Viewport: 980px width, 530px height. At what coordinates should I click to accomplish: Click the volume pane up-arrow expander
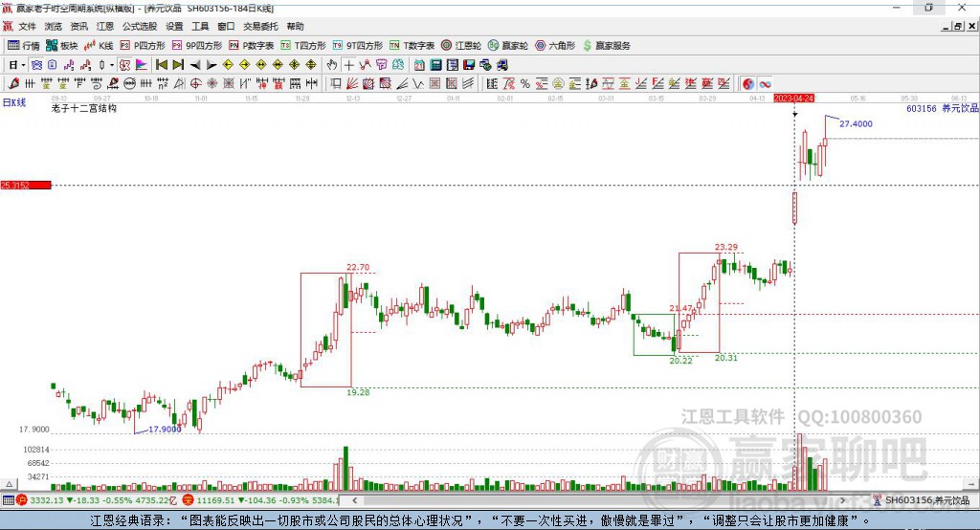(9, 484)
